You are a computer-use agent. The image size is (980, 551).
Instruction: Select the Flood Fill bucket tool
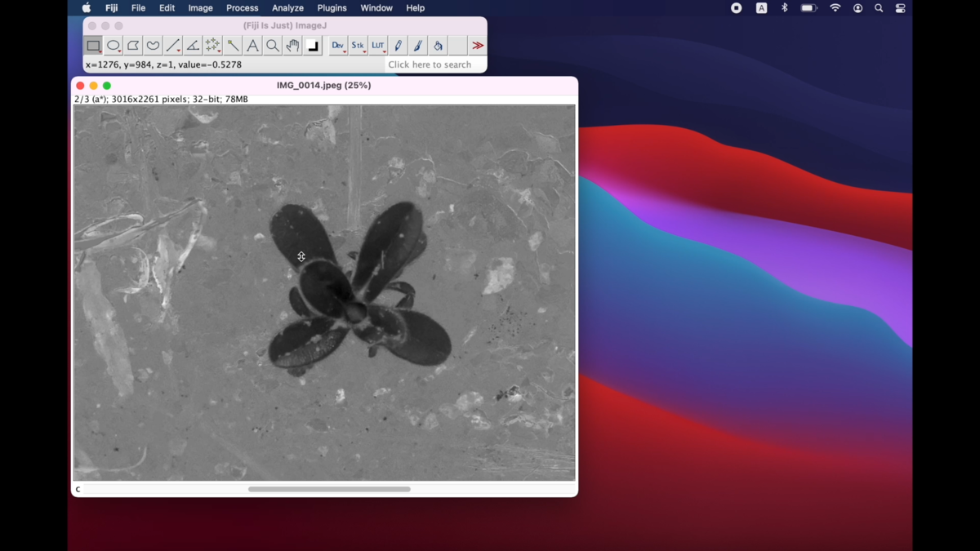(x=438, y=46)
